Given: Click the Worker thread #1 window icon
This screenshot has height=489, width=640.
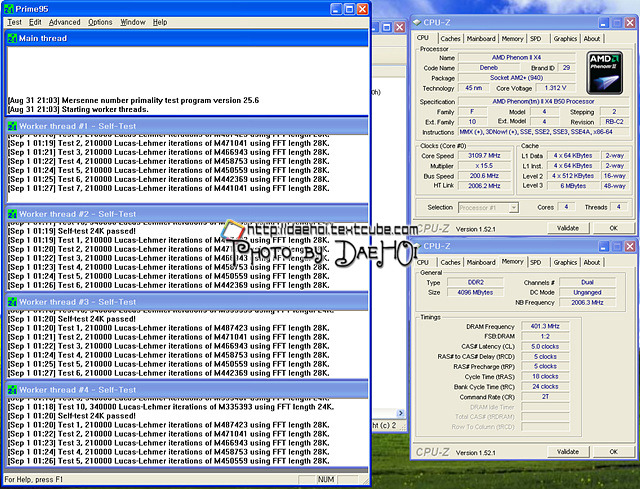Looking at the screenshot, I should [x=12, y=126].
